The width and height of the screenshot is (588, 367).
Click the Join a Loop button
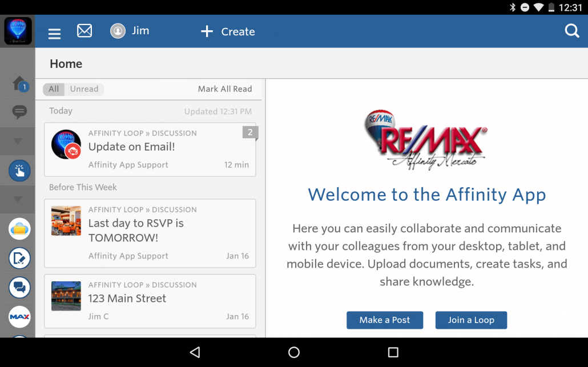[471, 320]
